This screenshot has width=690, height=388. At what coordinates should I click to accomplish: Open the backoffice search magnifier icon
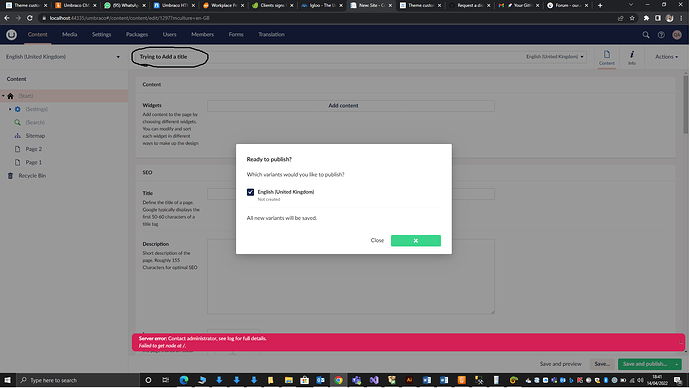(646, 35)
